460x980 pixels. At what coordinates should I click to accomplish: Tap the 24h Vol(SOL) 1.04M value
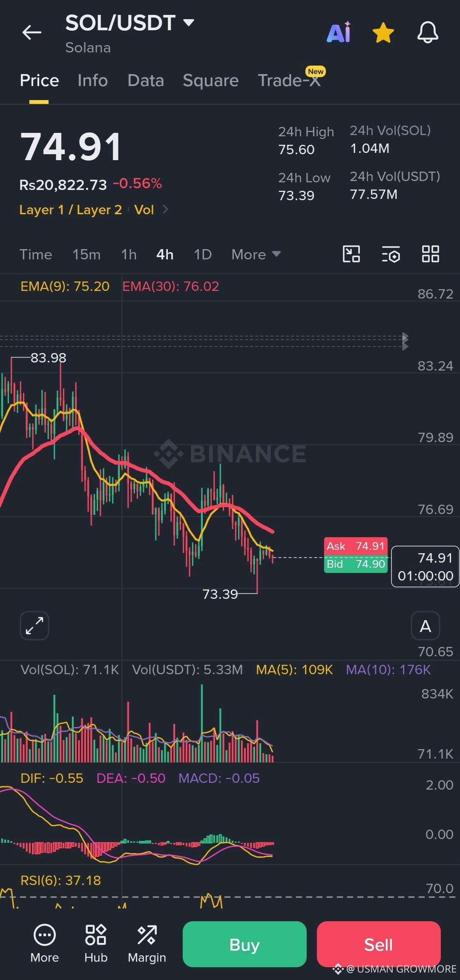(370, 148)
